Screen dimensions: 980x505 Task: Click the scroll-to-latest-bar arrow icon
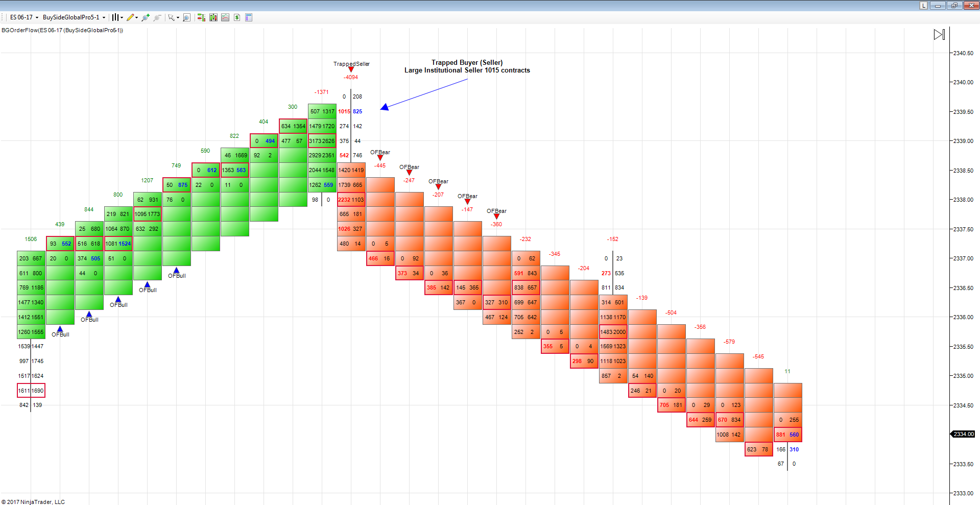tap(939, 34)
